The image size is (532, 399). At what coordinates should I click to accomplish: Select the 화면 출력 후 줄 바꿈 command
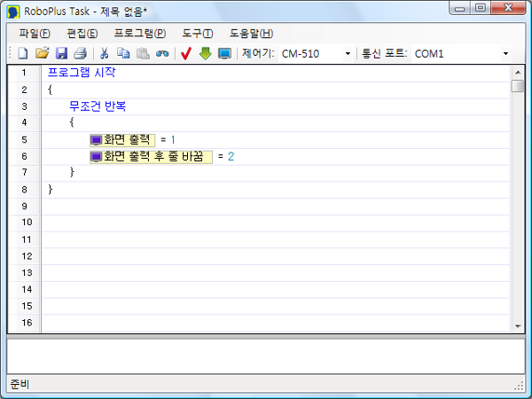click(151, 157)
